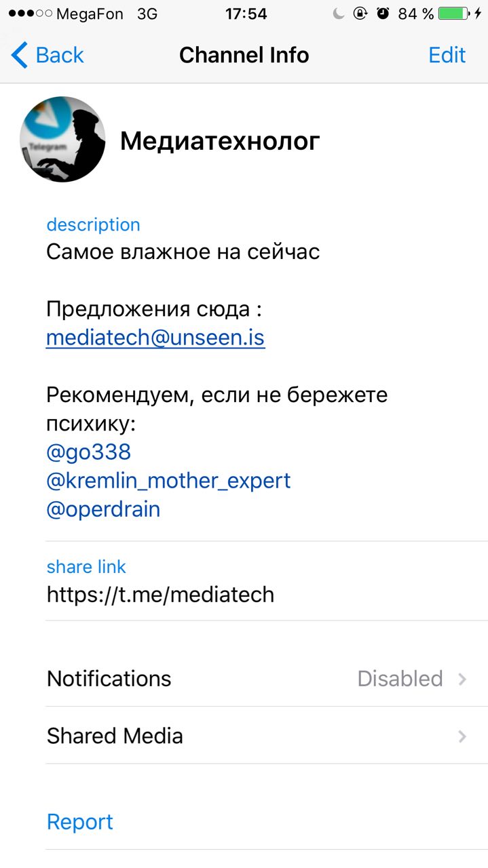Tap the t.me/mediatech share link
The image size is (488, 868).
point(160,594)
